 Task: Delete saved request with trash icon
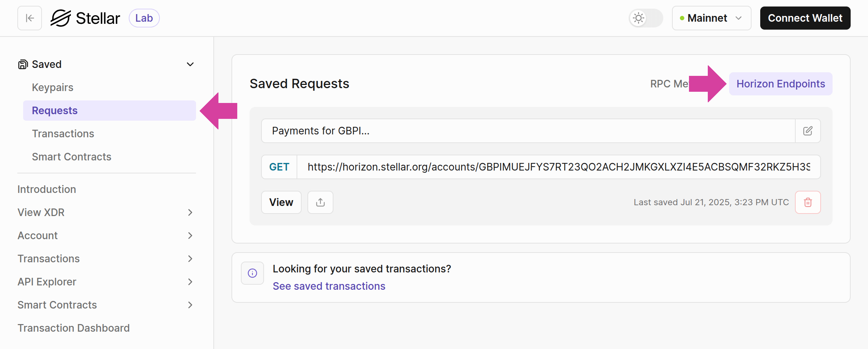[808, 202]
